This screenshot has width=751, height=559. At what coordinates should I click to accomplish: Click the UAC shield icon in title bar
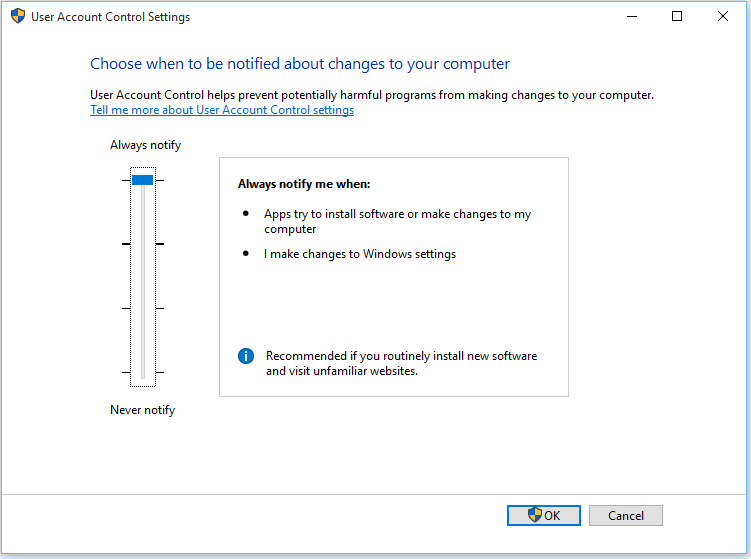[18, 16]
